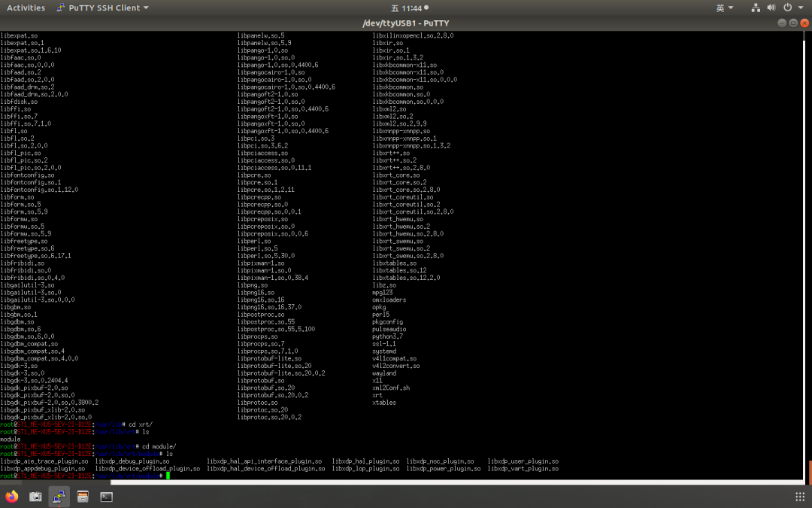Open the PuTTY SSH Client app menu
The width and height of the screenshot is (812, 508).
pos(102,8)
